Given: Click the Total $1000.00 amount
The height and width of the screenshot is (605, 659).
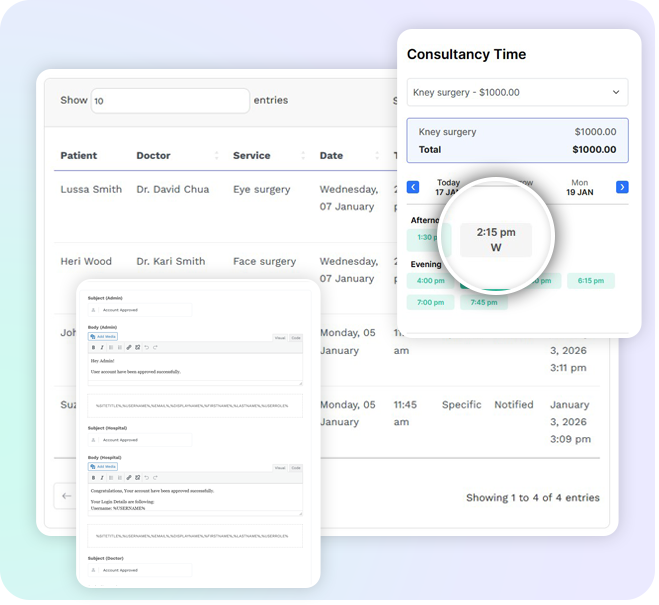Looking at the screenshot, I should [594, 150].
